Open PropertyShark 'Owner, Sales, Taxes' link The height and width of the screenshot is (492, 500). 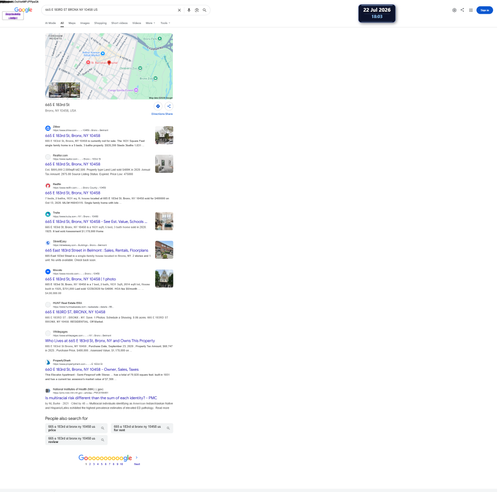point(92,369)
